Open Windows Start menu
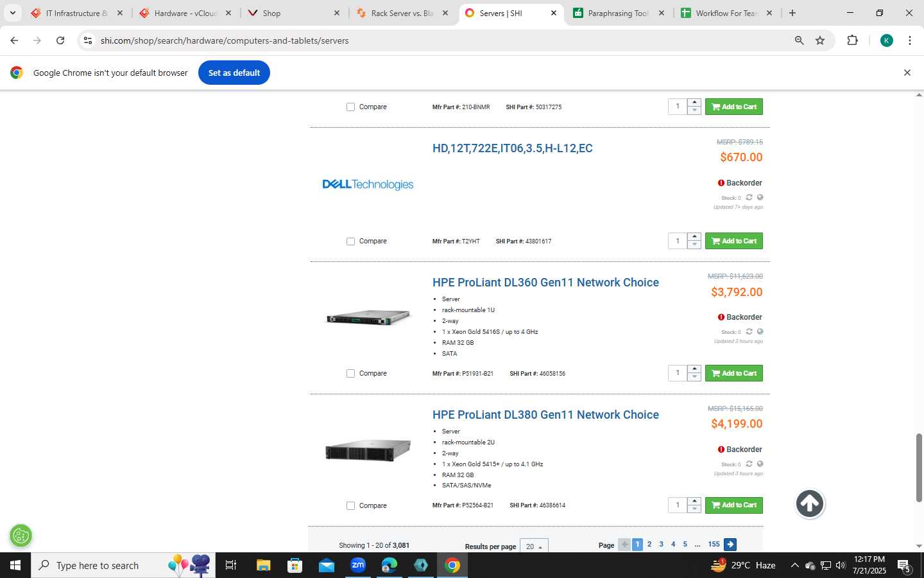Viewport: 924px width, 578px height. pyautogui.click(x=15, y=565)
